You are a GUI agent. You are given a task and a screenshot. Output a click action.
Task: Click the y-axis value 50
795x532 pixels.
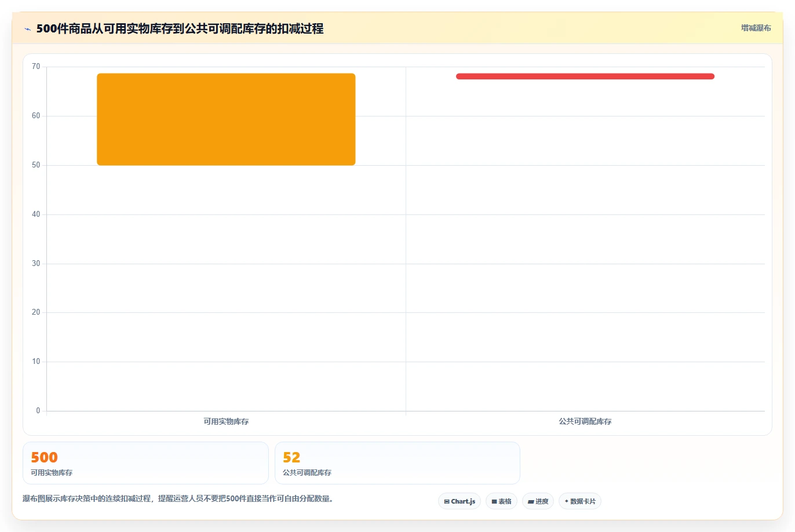[36, 165]
